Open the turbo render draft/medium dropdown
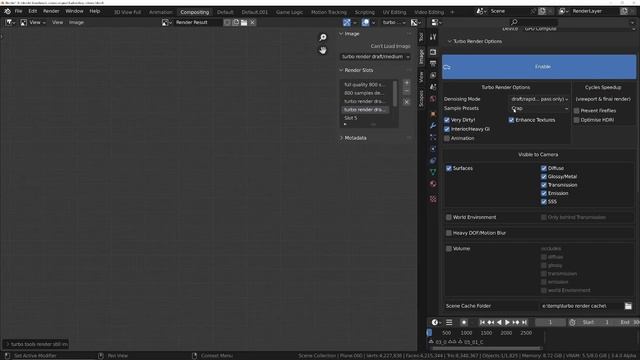Screen dimensions: 640x360 click(375, 57)
